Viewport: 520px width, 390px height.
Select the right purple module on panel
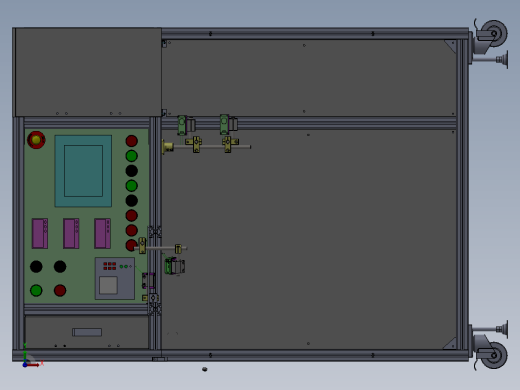click(102, 233)
